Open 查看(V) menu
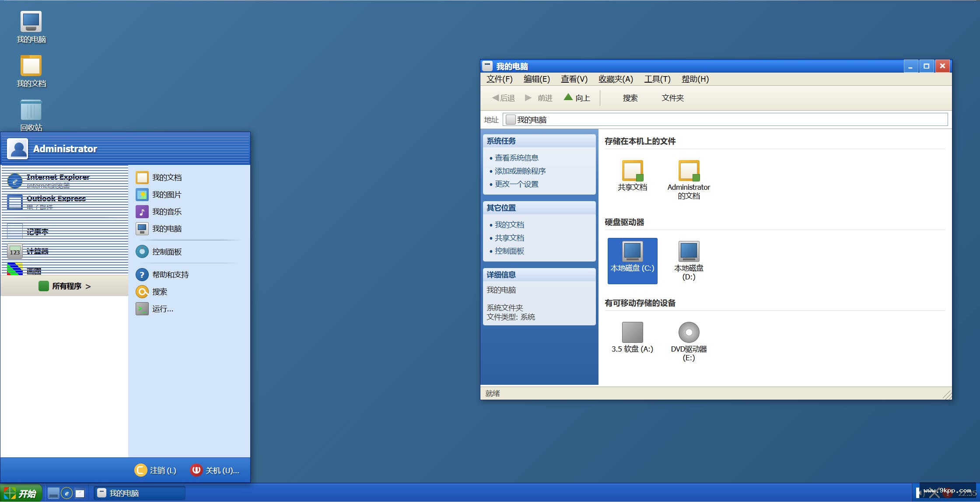 point(574,79)
